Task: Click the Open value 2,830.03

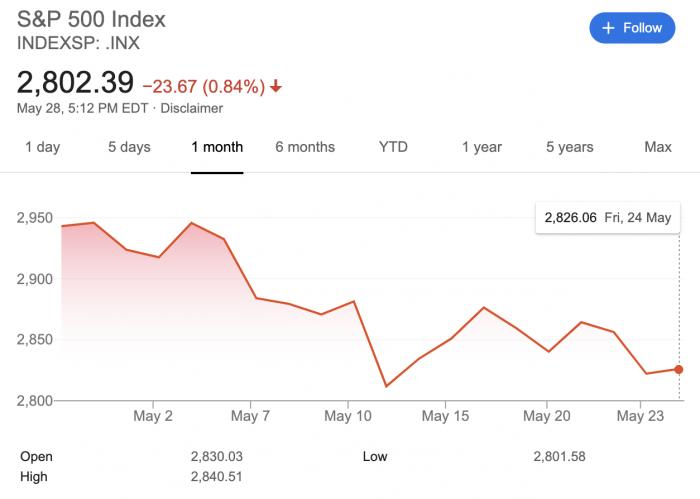Action: pyautogui.click(x=216, y=457)
